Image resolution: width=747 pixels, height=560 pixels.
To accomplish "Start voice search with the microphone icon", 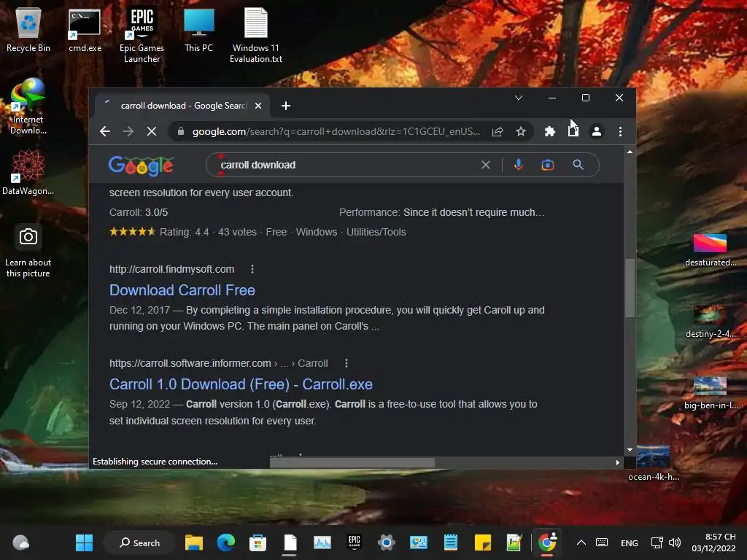I will [519, 165].
